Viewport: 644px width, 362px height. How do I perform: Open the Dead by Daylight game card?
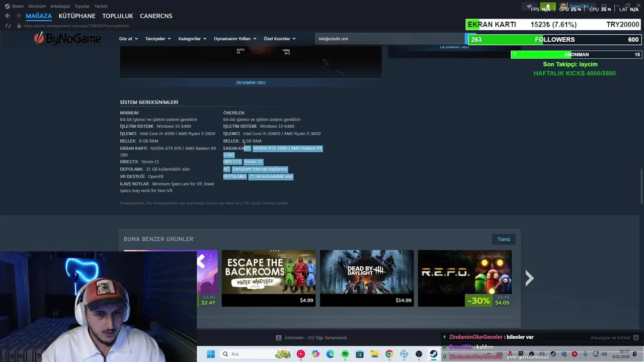tap(367, 278)
